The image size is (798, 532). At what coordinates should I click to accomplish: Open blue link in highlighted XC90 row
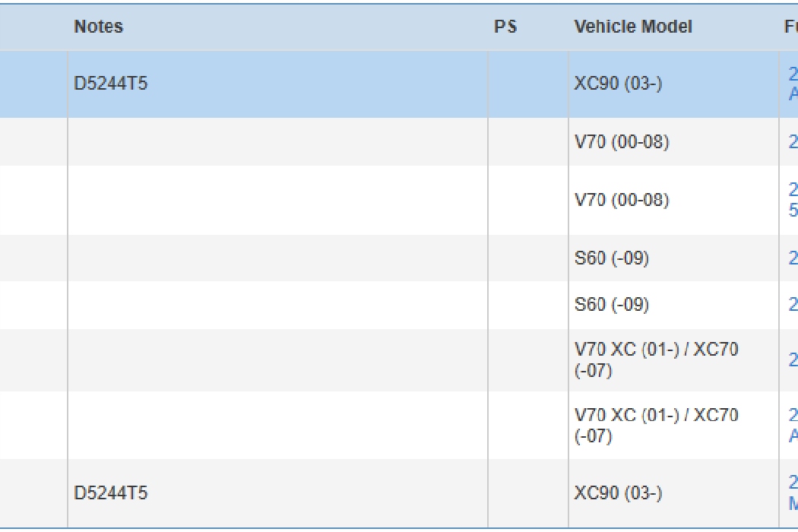click(793, 84)
